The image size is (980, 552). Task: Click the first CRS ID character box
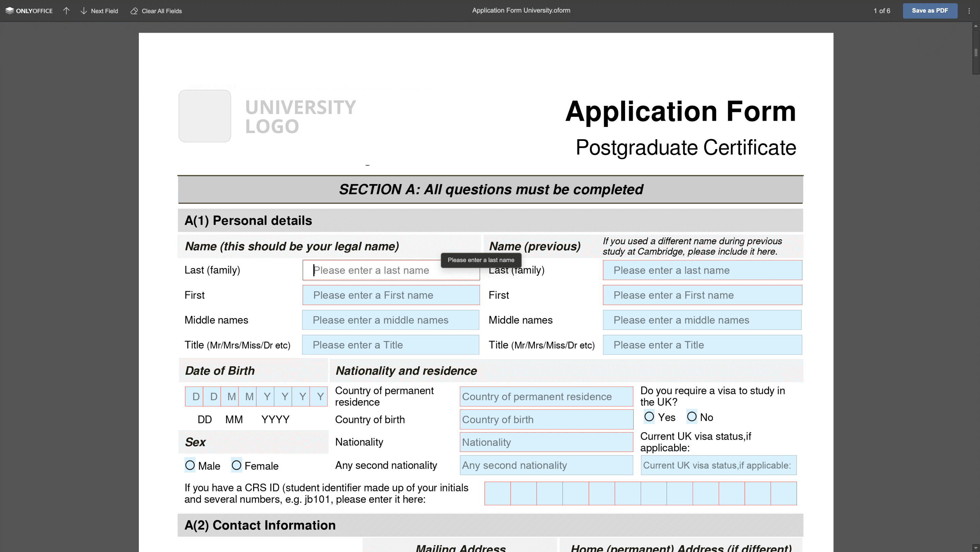(x=497, y=493)
